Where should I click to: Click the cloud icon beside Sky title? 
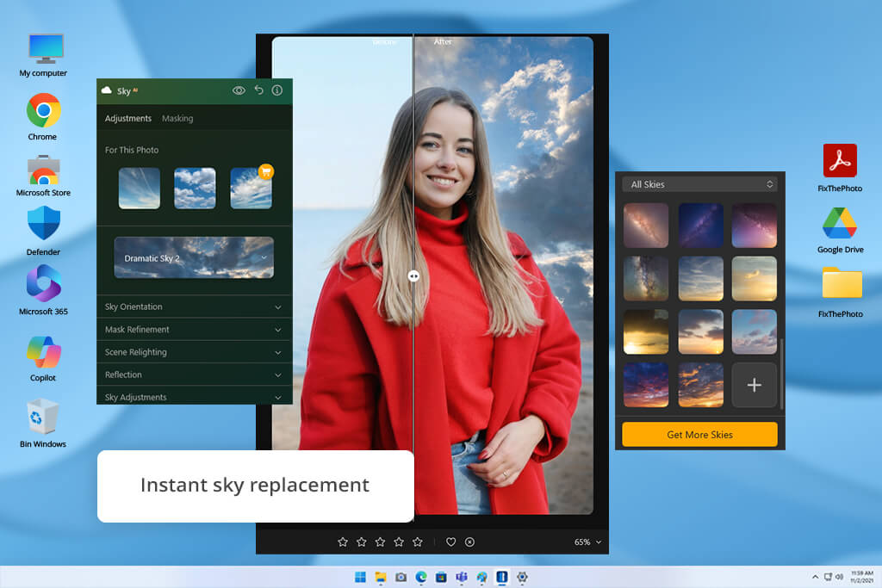coord(106,90)
